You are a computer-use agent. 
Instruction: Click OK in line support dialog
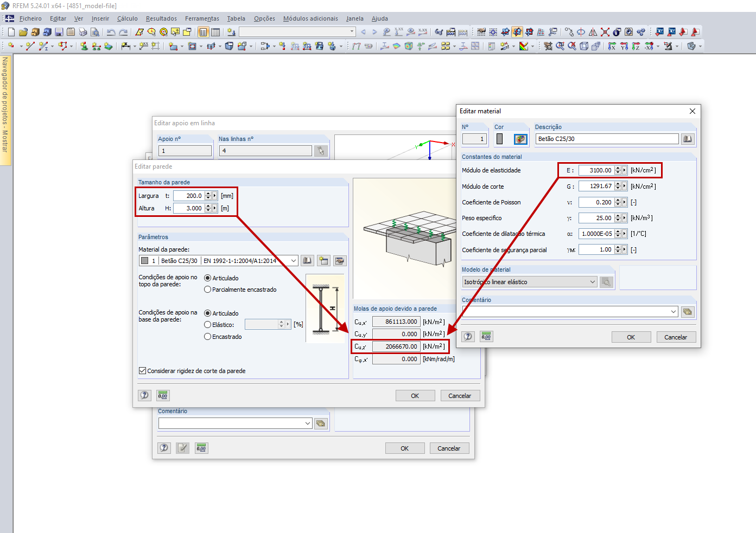405,448
